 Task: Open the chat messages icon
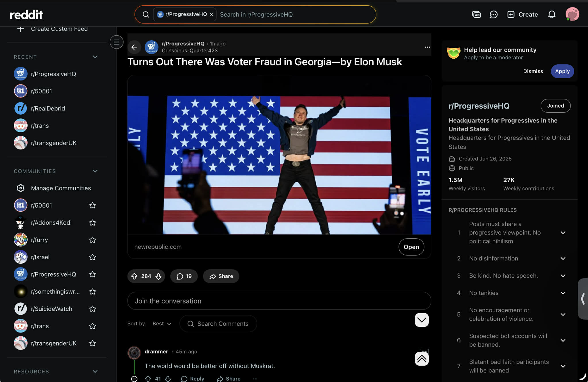tap(493, 14)
